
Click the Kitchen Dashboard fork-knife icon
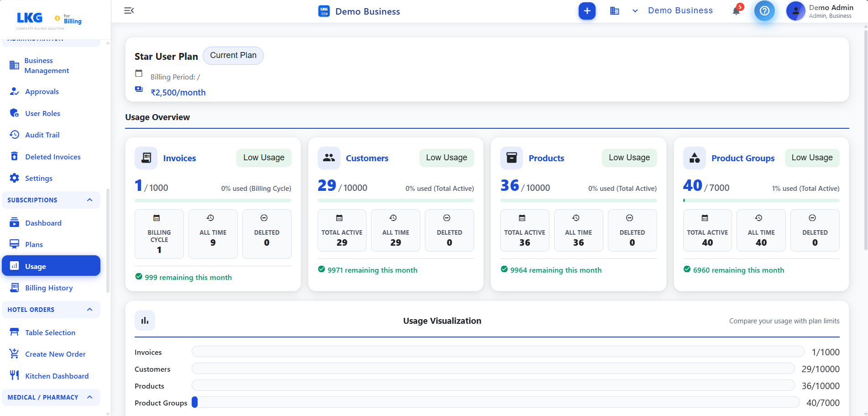pyautogui.click(x=14, y=375)
